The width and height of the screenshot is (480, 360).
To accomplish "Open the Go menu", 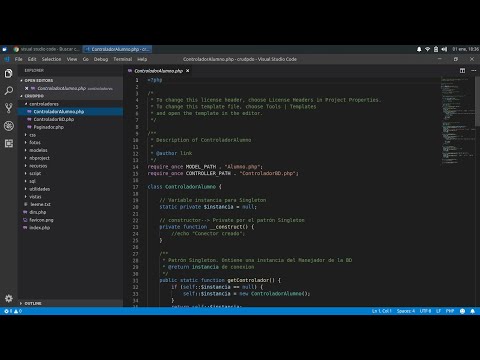I will pyautogui.click(x=86, y=59).
